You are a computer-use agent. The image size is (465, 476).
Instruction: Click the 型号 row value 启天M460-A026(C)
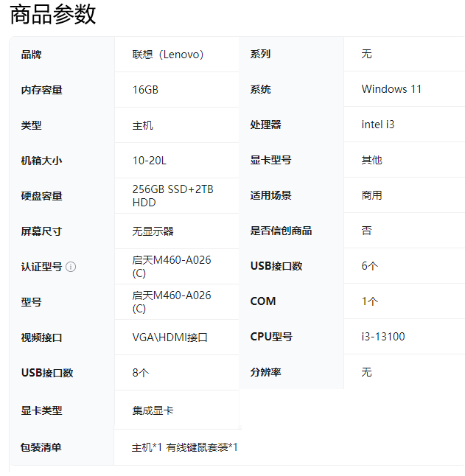(x=172, y=302)
